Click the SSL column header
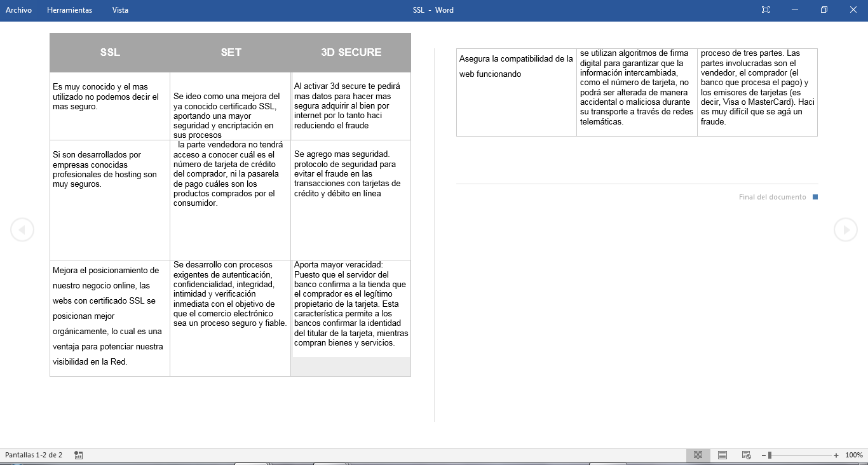 tap(110, 53)
